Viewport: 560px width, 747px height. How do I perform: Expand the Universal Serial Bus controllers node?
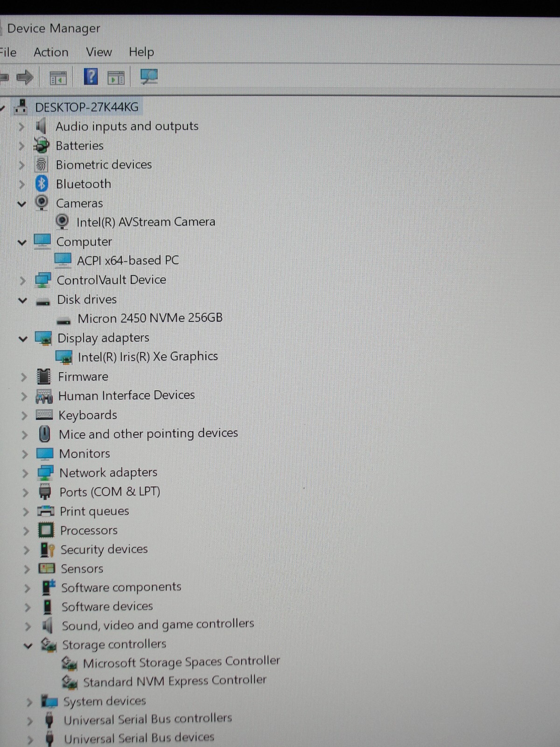click(30, 721)
